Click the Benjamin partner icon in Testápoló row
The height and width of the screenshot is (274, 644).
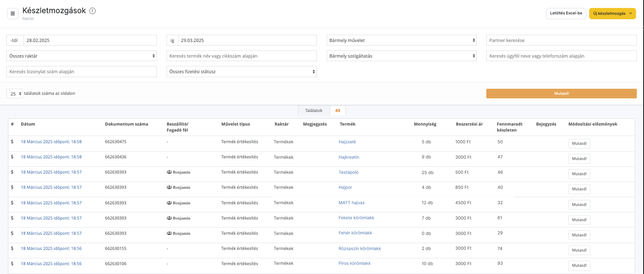click(x=169, y=172)
